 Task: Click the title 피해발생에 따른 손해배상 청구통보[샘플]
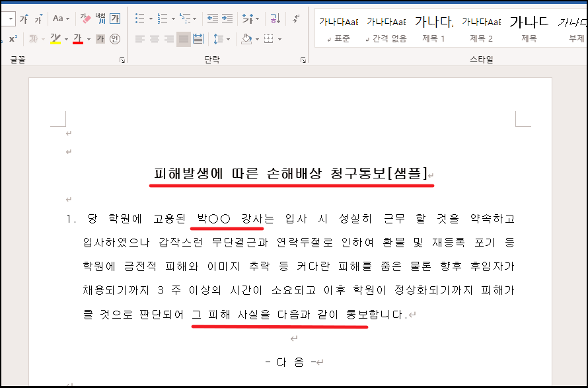[x=291, y=174]
